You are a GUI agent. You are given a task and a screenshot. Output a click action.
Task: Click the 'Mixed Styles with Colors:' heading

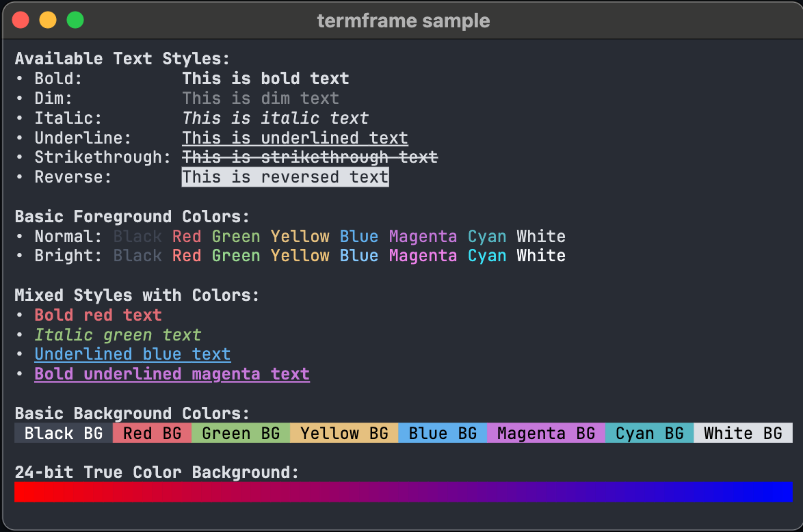137,295
